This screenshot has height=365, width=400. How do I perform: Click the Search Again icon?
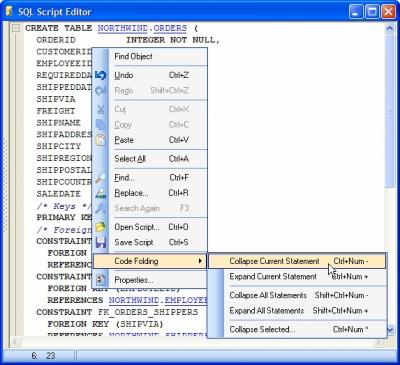click(100, 209)
